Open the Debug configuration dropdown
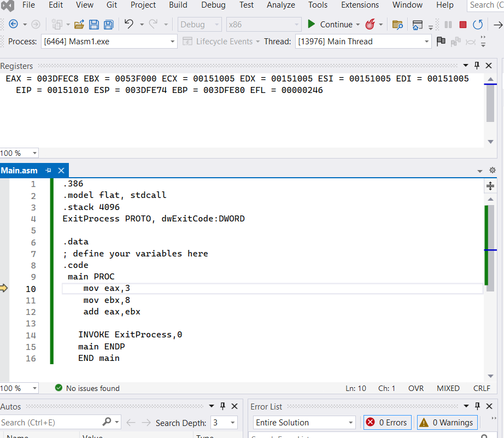This screenshot has height=438, width=504. click(x=200, y=25)
